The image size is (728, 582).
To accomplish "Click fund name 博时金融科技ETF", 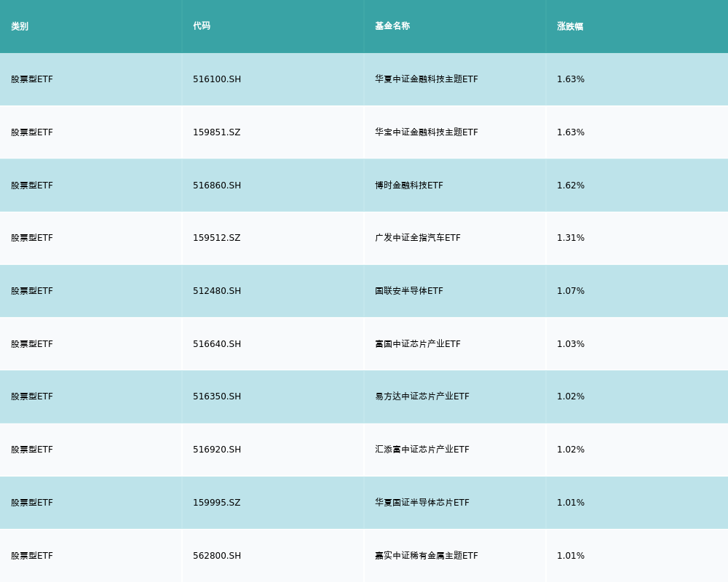I will pos(409,186).
